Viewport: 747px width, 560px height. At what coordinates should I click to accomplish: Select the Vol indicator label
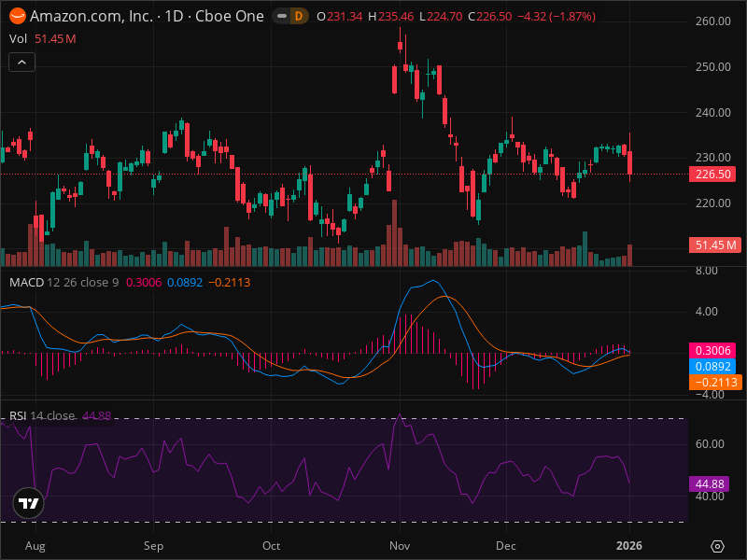click(x=18, y=39)
